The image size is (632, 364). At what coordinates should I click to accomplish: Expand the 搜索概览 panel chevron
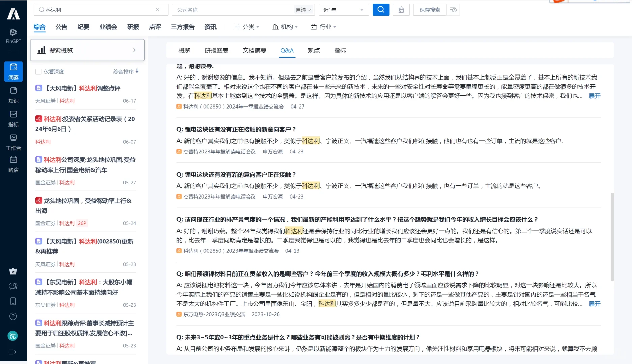[134, 50]
